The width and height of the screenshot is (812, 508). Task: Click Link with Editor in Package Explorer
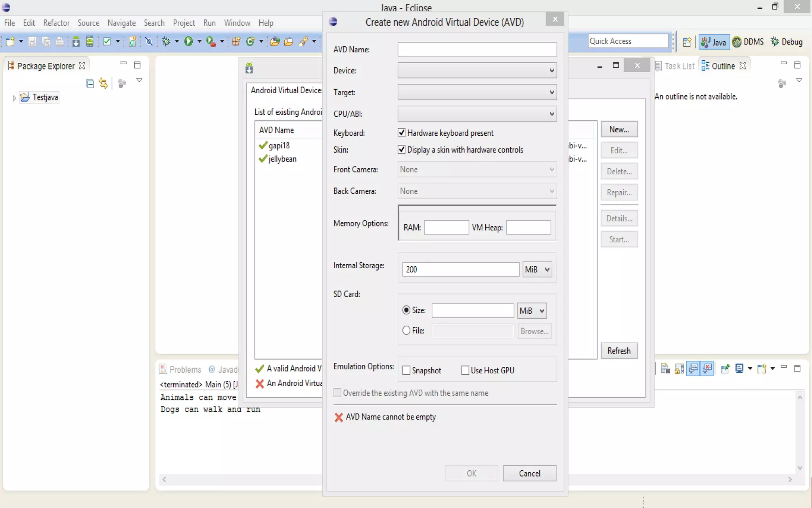point(103,83)
